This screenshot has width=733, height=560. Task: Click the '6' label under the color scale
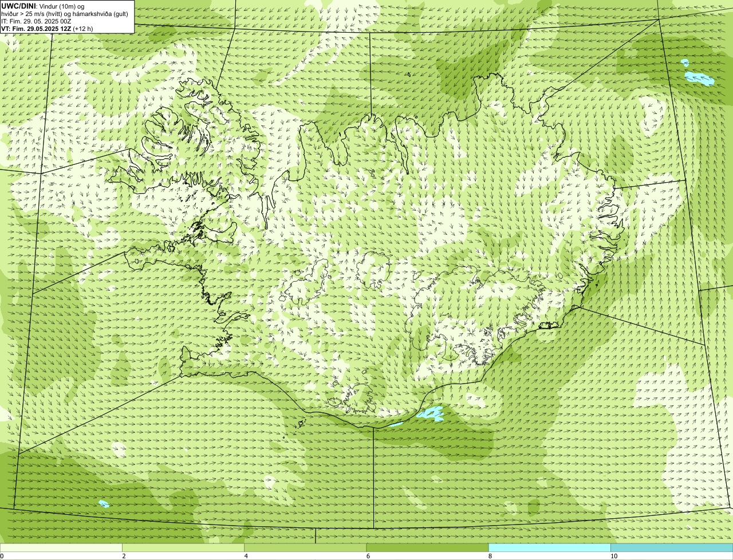click(x=368, y=556)
